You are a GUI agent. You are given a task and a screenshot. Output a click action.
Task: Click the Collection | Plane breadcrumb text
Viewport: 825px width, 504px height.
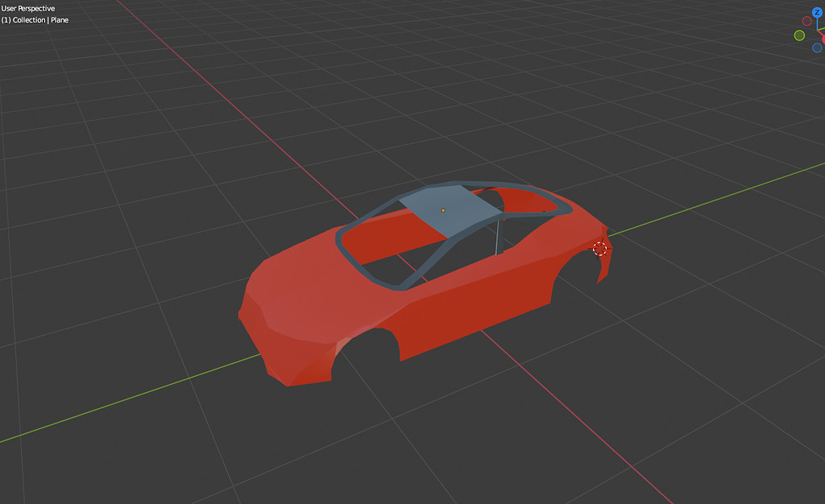click(35, 20)
